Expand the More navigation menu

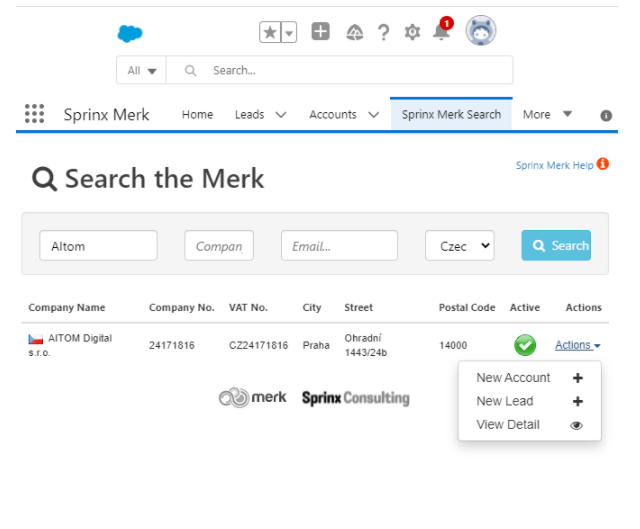click(547, 114)
